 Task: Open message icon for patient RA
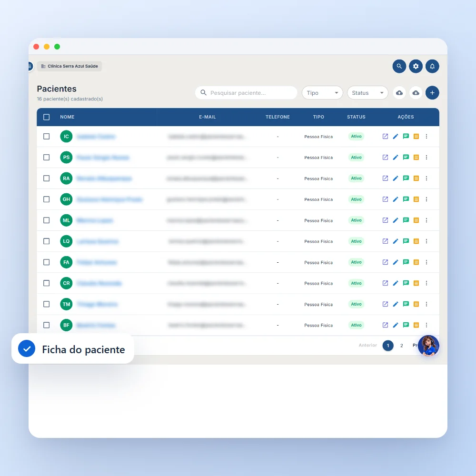(406, 178)
